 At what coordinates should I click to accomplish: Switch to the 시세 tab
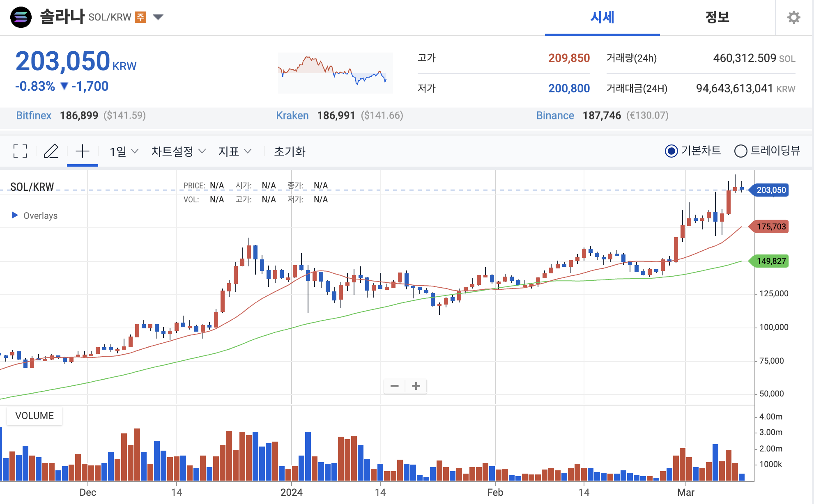[602, 17]
